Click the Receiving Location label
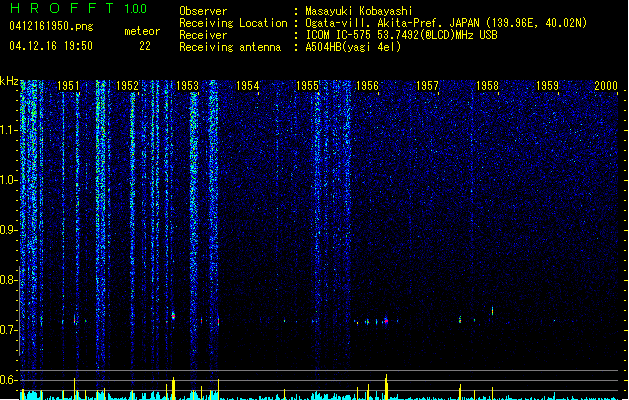Image resolution: width=629 pixels, height=400 pixels. [233, 23]
